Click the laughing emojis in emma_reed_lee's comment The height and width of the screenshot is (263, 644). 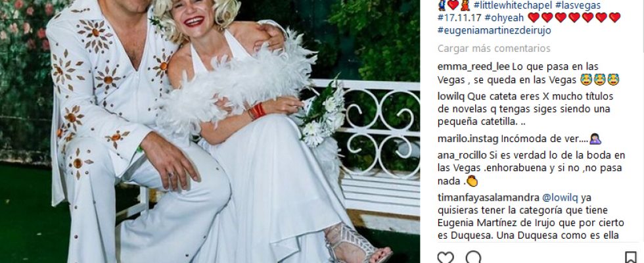click(x=599, y=80)
